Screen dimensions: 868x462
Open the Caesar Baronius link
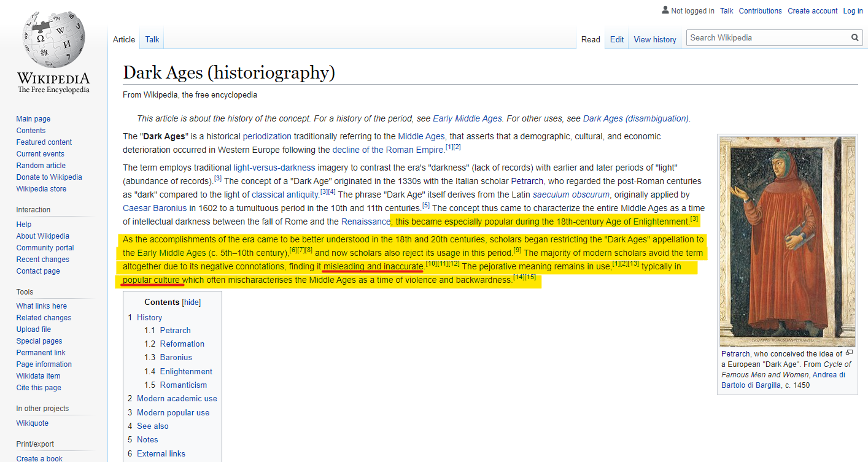(x=155, y=208)
